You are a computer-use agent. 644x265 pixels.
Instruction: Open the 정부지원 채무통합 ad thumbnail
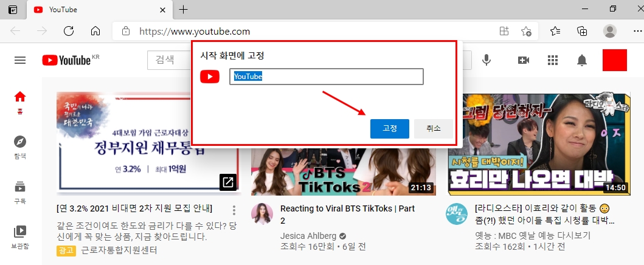[x=148, y=143]
